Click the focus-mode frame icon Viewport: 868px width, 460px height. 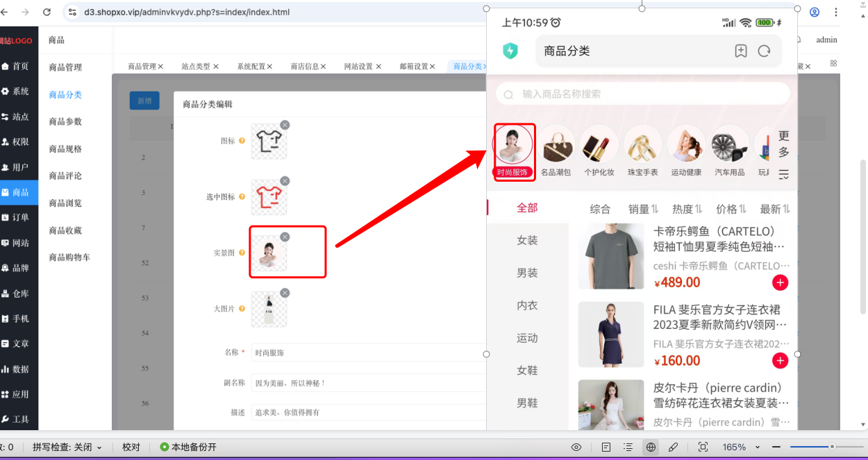703,447
